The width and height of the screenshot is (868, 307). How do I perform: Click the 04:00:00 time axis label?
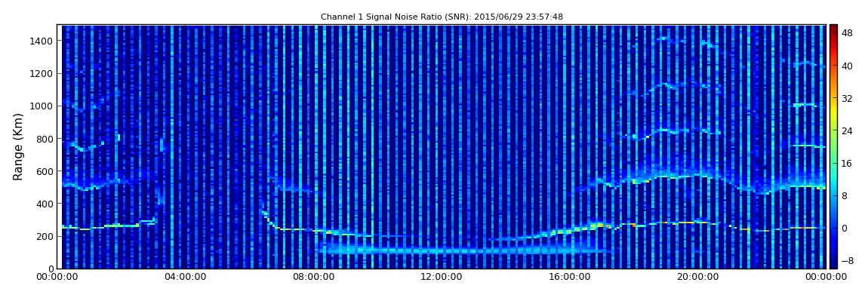pyautogui.click(x=186, y=277)
